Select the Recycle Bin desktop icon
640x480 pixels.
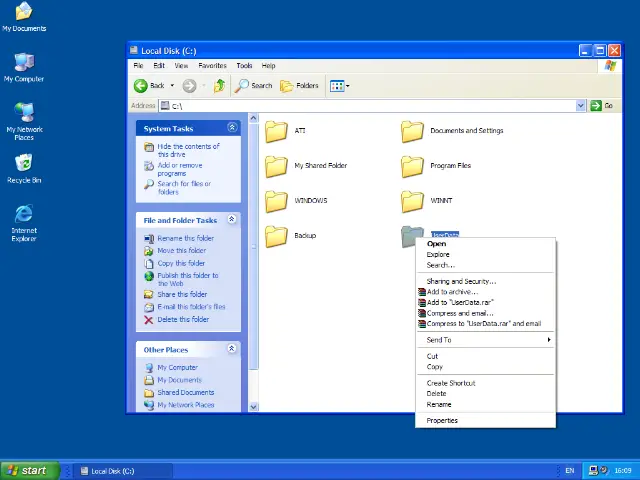pos(24,169)
